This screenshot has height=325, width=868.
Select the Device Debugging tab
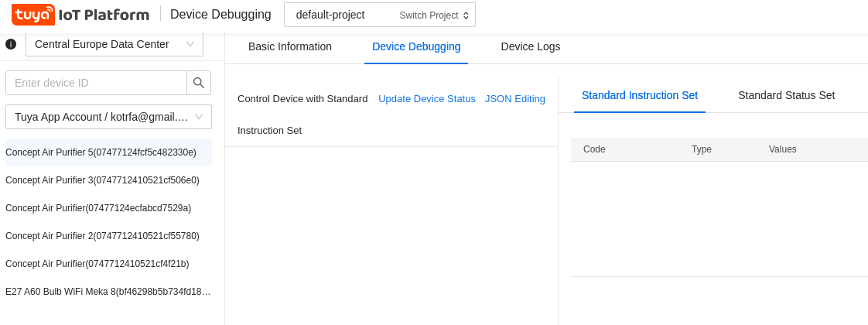[416, 47]
